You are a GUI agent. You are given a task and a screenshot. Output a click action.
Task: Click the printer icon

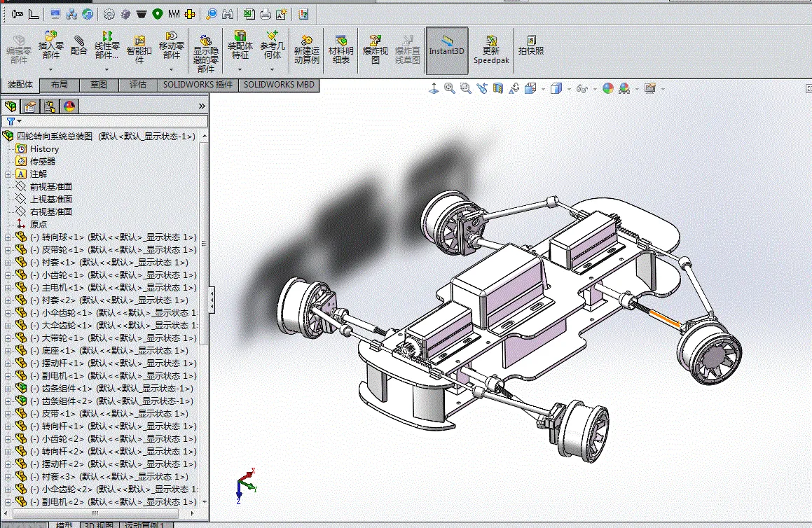click(266, 14)
